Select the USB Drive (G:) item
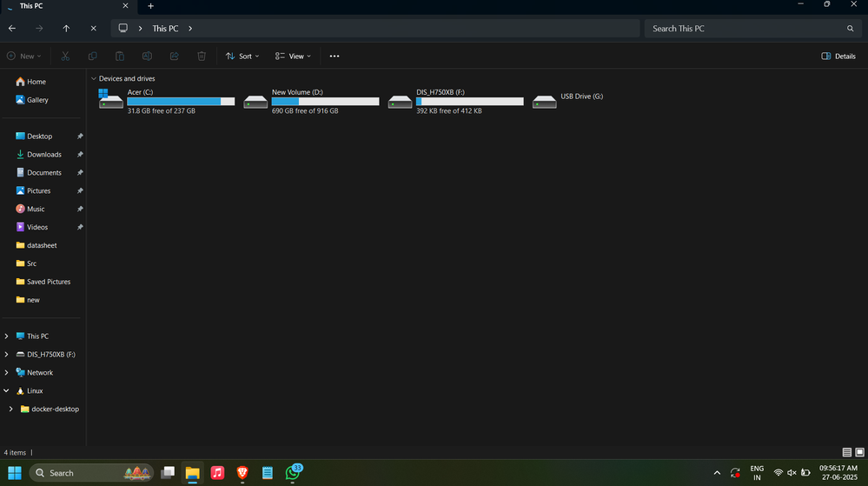Viewport: 868px width, 486px height. (x=568, y=102)
